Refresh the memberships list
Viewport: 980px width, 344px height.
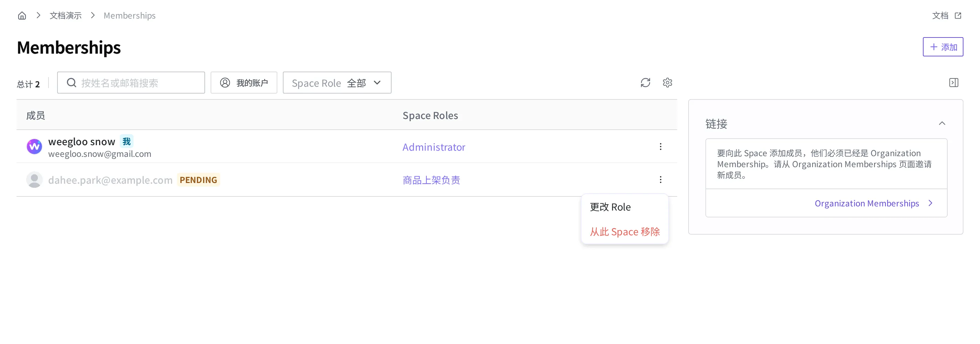pyautogui.click(x=645, y=83)
